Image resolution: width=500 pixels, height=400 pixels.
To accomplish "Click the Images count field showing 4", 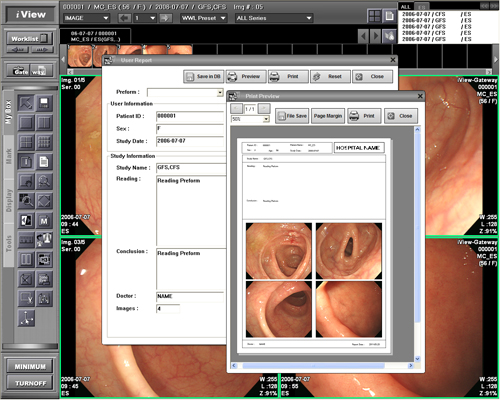I will click(x=168, y=309).
